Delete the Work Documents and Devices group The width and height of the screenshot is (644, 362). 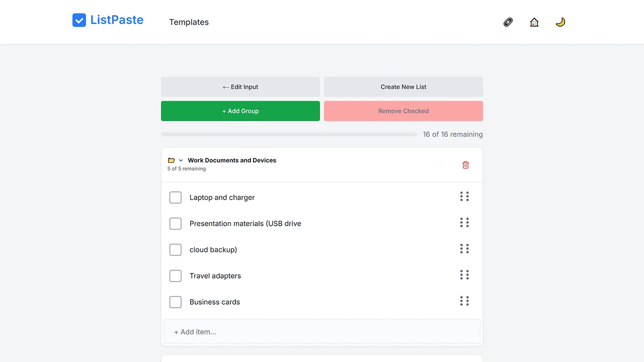pos(466,165)
